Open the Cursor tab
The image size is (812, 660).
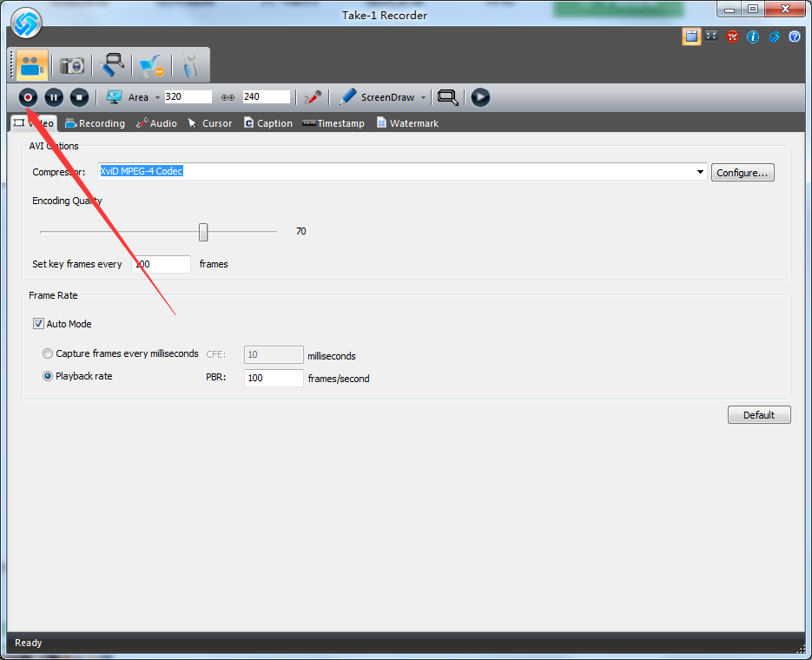tap(210, 123)
